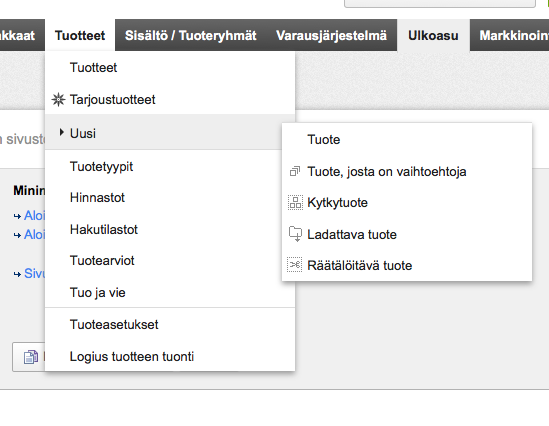This screenshot has height=426, width=549.
Task: Click the Kytkytuote grid icon
Action: [295, 202]
